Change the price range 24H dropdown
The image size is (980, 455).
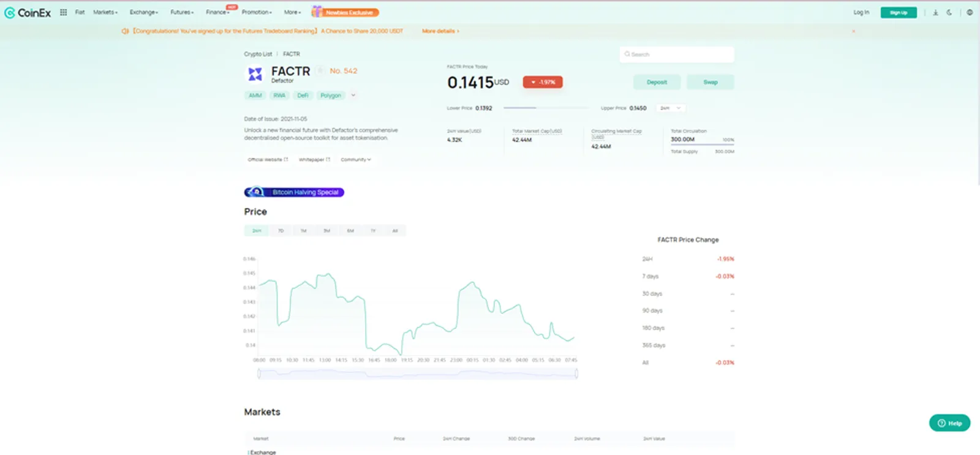(x=671, y=108)
